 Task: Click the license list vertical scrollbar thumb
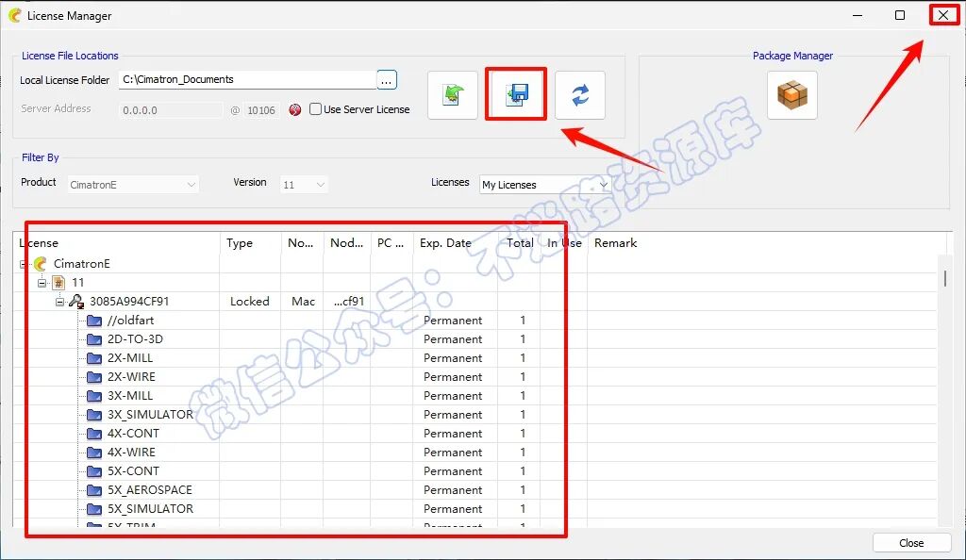point(944,278)
